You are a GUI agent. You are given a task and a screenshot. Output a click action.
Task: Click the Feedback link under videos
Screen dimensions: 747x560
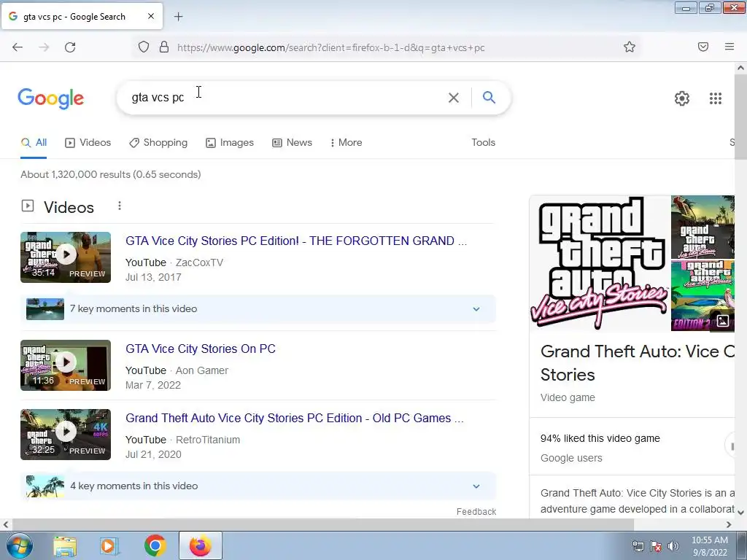[x=476, y=511]
